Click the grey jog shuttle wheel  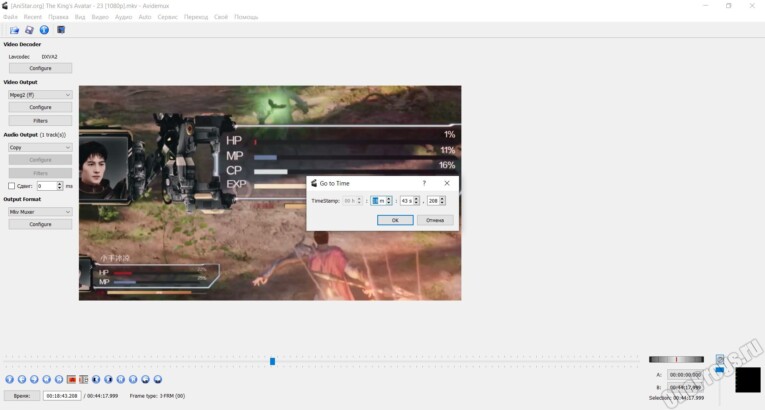(676, 359)
